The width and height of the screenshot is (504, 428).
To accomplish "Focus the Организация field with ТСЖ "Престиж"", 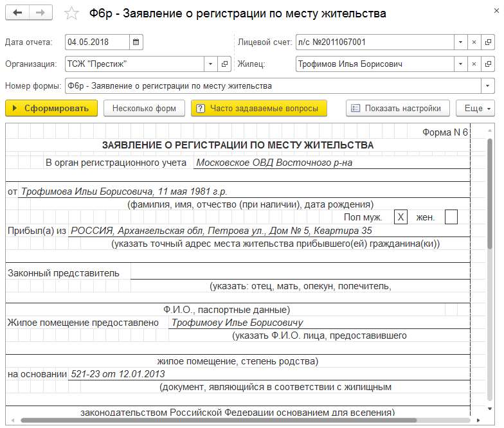I will tap(135, 64).
